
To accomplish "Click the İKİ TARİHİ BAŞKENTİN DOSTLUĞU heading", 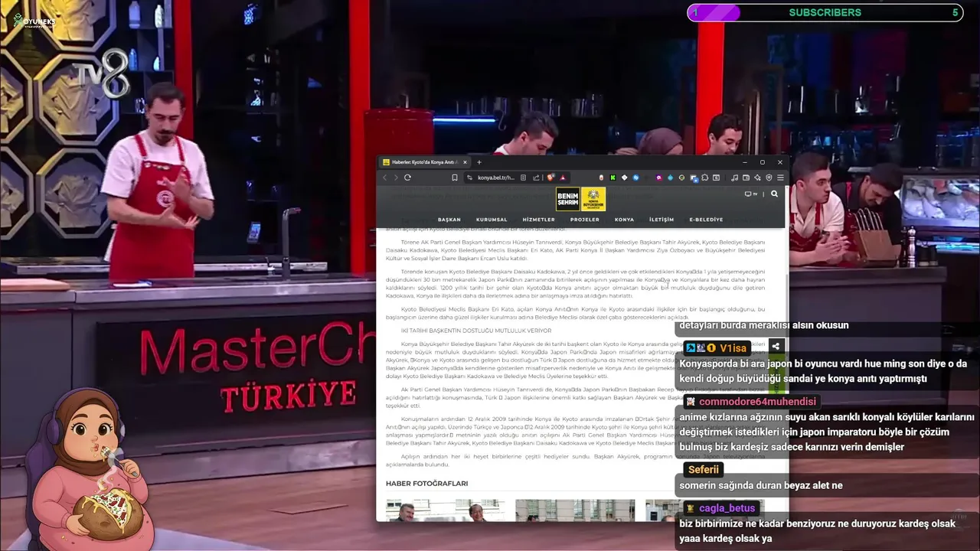I will click(x=476, y=331).
